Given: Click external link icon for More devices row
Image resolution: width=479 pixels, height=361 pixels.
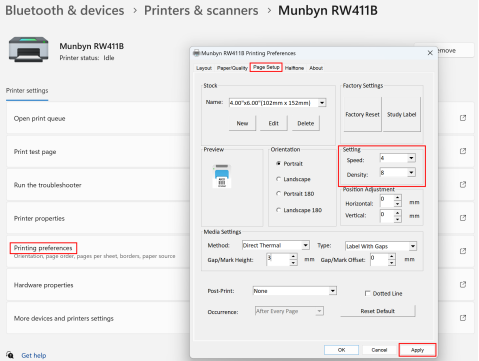Looking at the screenshot, I should pyautogui.click(x=463, y=318).
